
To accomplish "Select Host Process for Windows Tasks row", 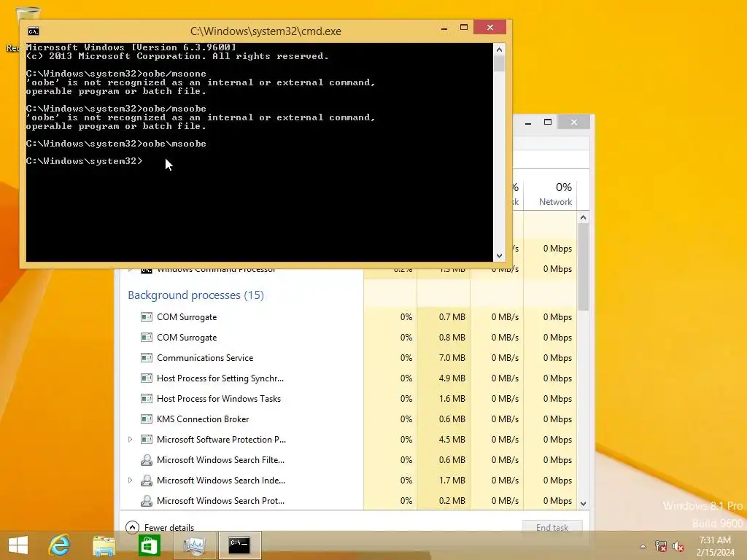I will coord(349,399).
